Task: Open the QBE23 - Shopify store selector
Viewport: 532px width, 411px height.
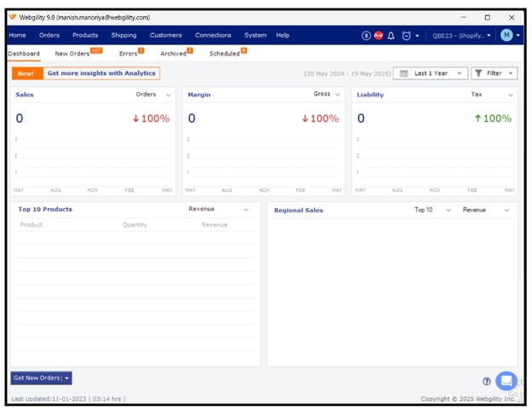Action: (463, 36)
